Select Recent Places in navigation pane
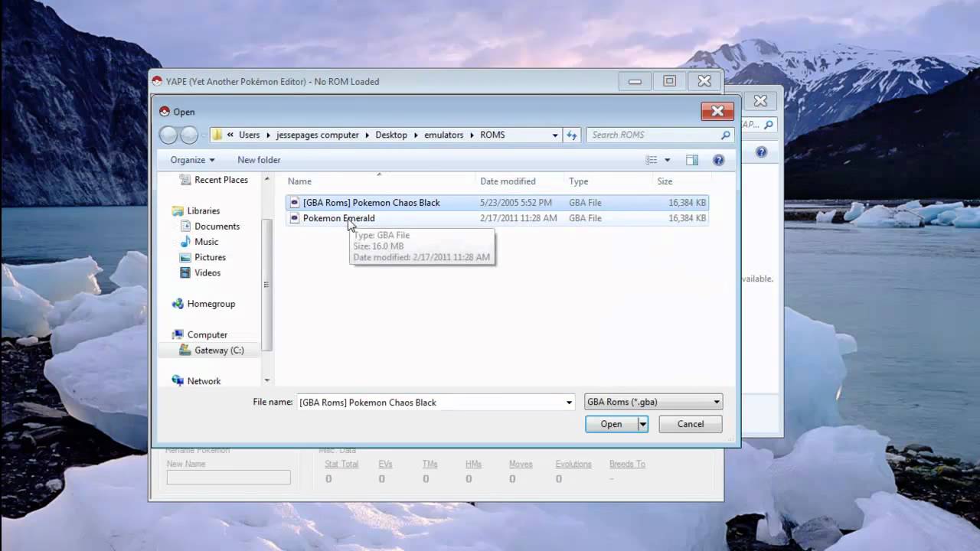Screen dimensions: 980x551 [221, 180]
